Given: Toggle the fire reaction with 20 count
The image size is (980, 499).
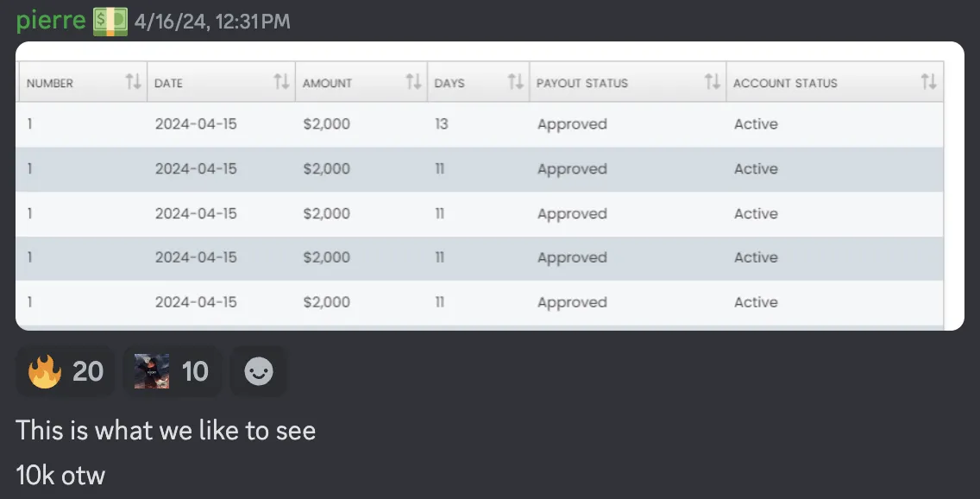Looking at the screenshot, I should [x=65, y=371].
